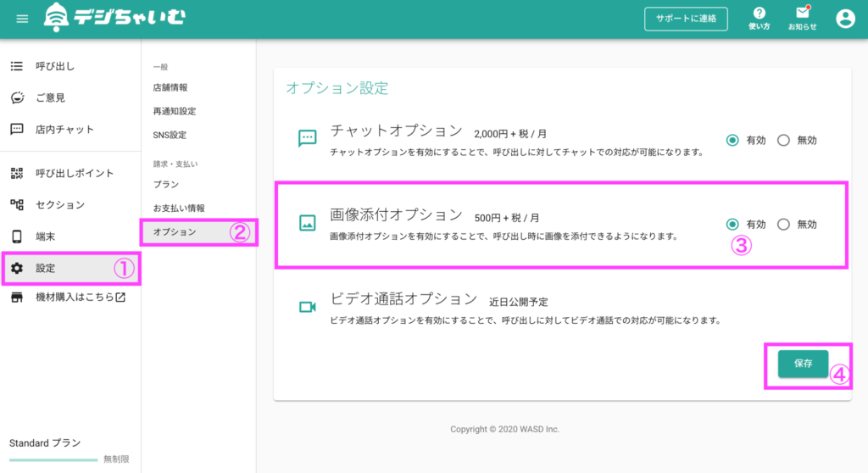This screenshot has width=868, height=473.
Task: Click the ご意見 feedback icon
Action: [x=17, y=97]
